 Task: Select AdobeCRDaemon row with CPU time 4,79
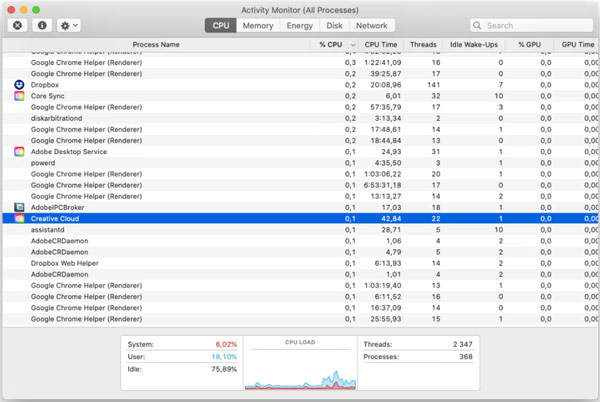tap(300, 252)
